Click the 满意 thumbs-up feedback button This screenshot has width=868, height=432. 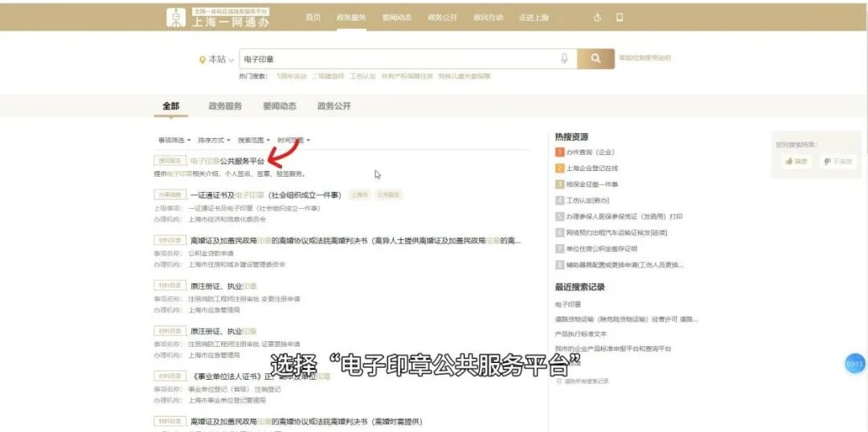click(796, 161)
